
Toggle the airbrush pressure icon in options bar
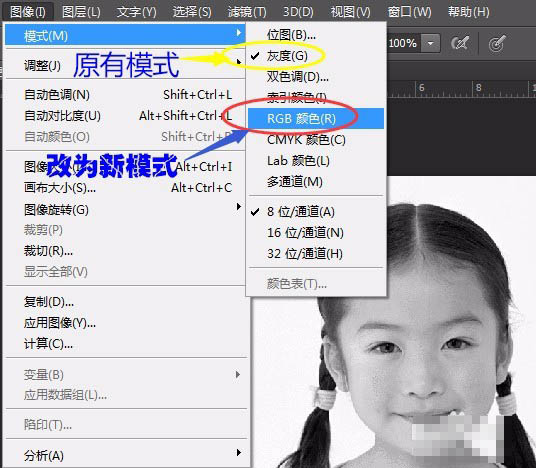point(459,43)
